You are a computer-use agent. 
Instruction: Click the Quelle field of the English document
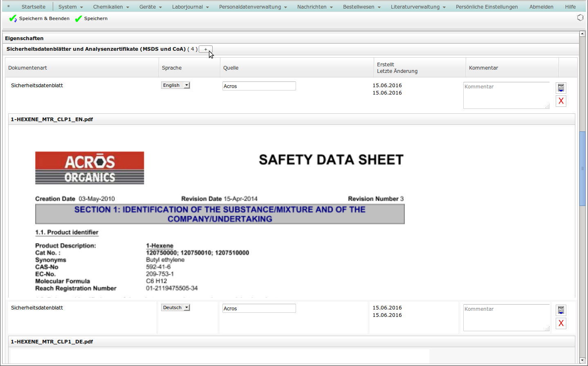[x=259, y=86]
